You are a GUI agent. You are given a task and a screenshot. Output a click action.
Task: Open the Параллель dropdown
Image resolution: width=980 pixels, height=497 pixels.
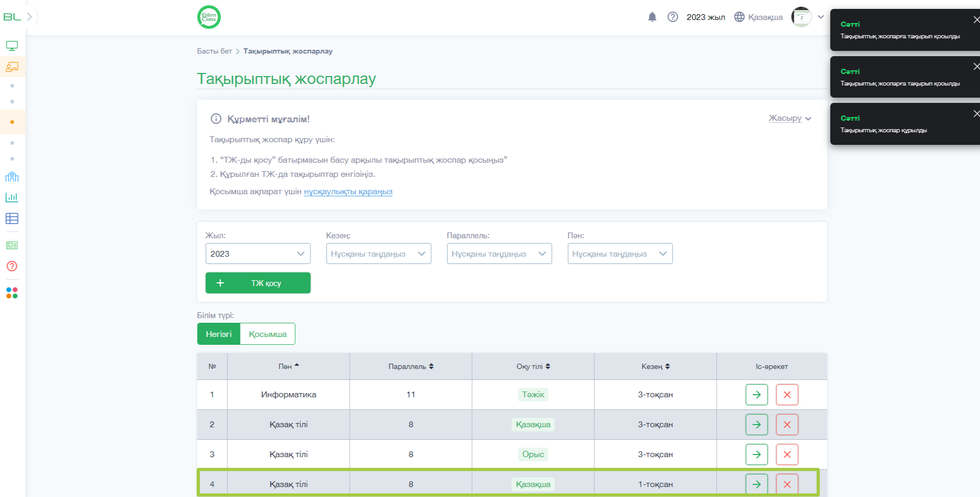[500, 253]
